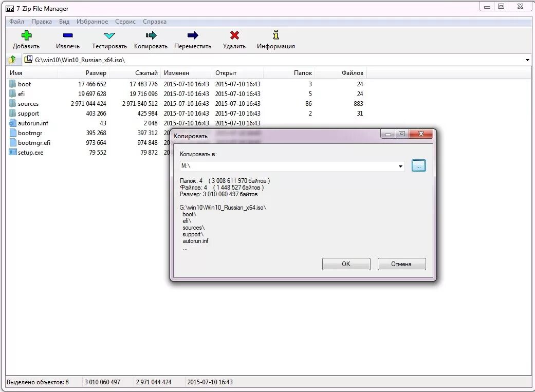This screenshot has height=392, width=535.
Task: Click the browse ... button
Action: tap(419, 166)
